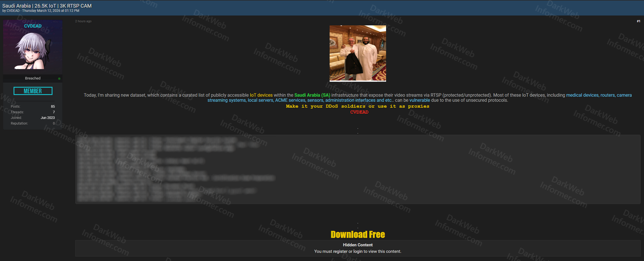
Task: Click inside the blurred code block
Action: pos(358,169)
